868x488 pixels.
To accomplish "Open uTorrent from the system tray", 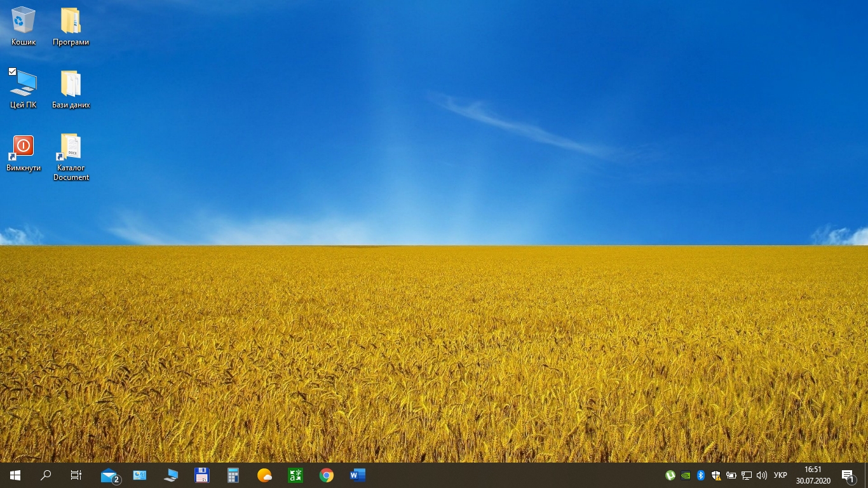I will point(670,475).
